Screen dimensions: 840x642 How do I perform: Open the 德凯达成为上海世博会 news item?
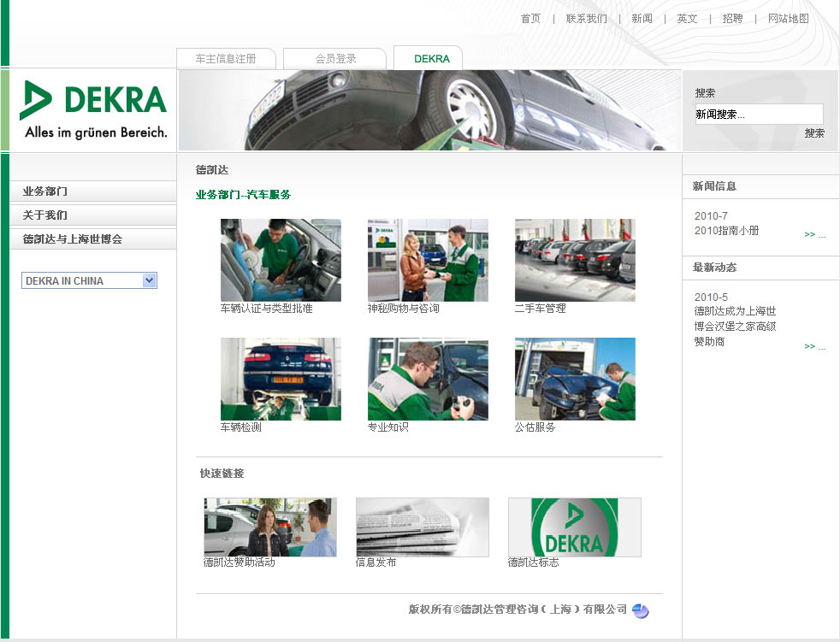pos(735,326)
